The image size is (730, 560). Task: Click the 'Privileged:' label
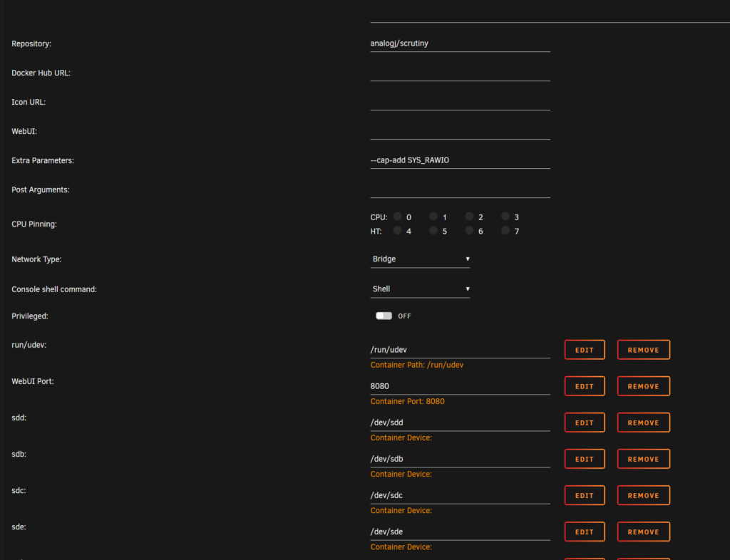(30, 316)
